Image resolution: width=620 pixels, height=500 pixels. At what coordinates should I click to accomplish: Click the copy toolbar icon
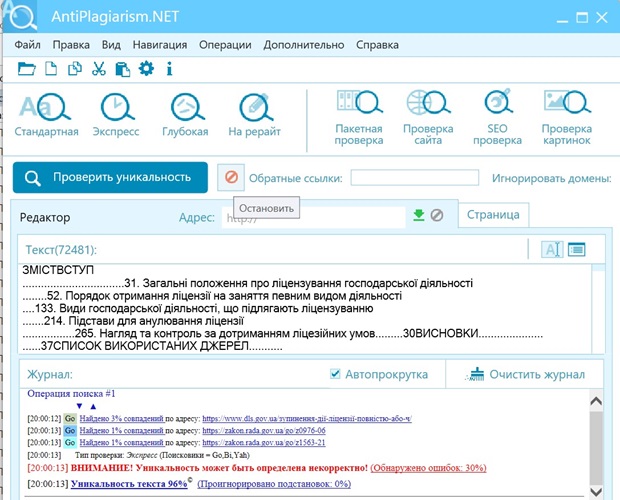pyautogui.click(x=75, y=69)
